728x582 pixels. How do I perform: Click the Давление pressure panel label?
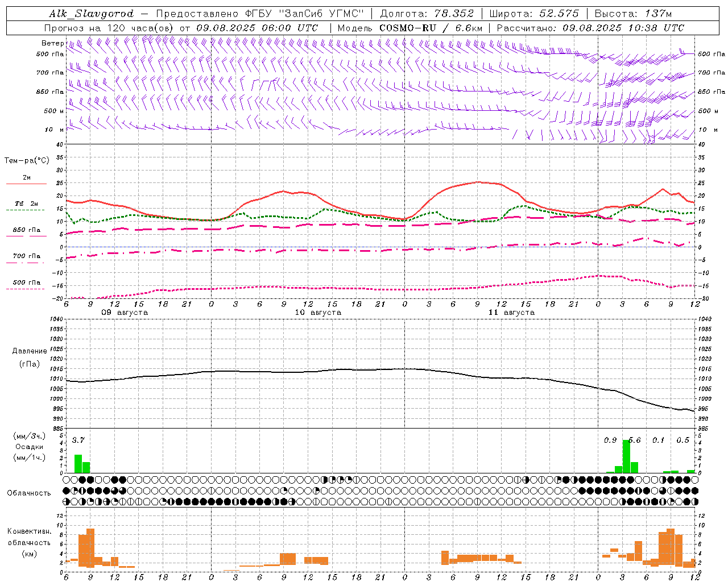pos(30,351)
